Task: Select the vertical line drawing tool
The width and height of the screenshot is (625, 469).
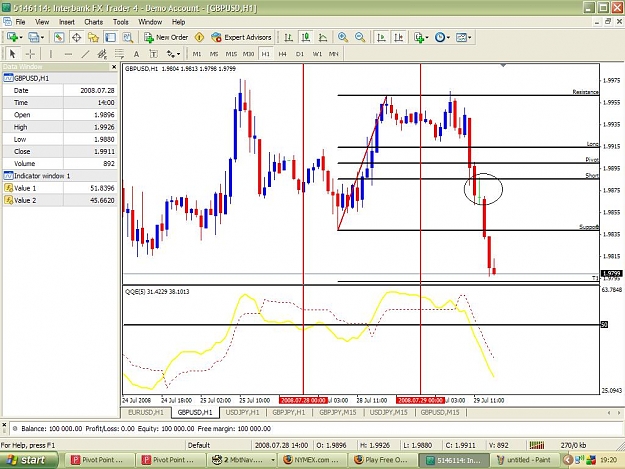Action: pos(51,54)
